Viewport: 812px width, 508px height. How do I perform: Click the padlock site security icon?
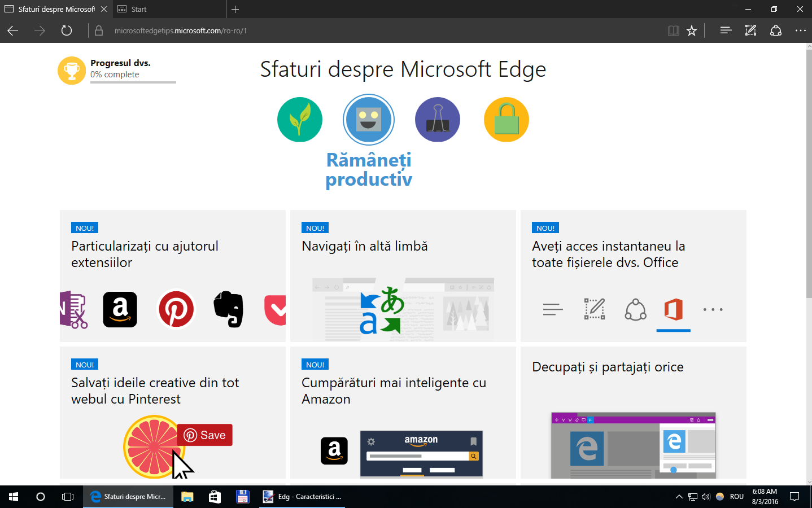(99, 30)
